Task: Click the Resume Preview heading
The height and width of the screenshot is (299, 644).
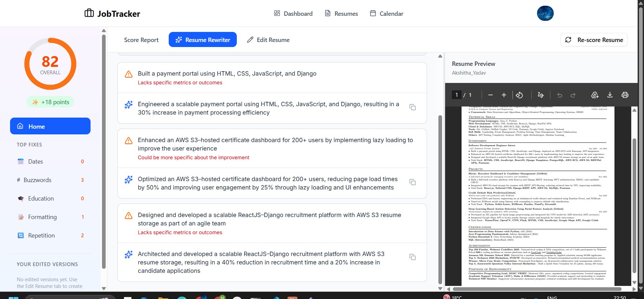Action: [x=473, y=64]
